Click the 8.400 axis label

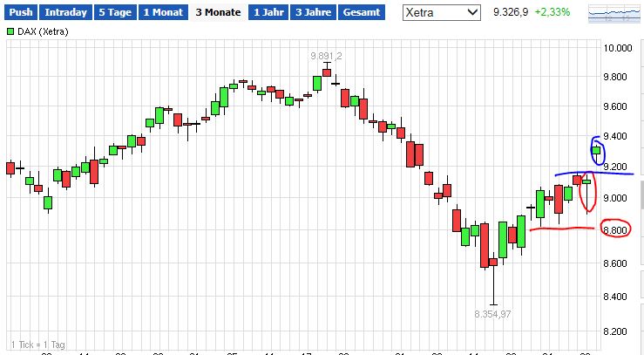coord(615,297)
